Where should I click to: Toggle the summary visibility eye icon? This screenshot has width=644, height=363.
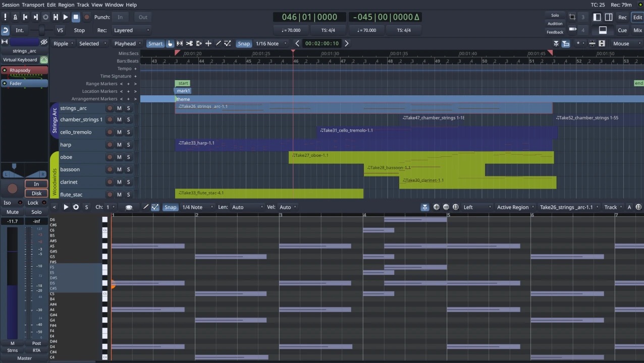pyautogui.click(x=44, y=42)
